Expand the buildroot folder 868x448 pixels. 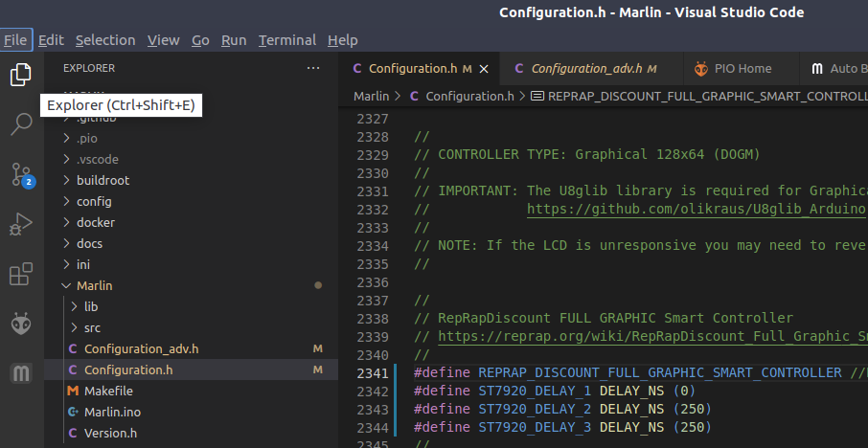191,180
